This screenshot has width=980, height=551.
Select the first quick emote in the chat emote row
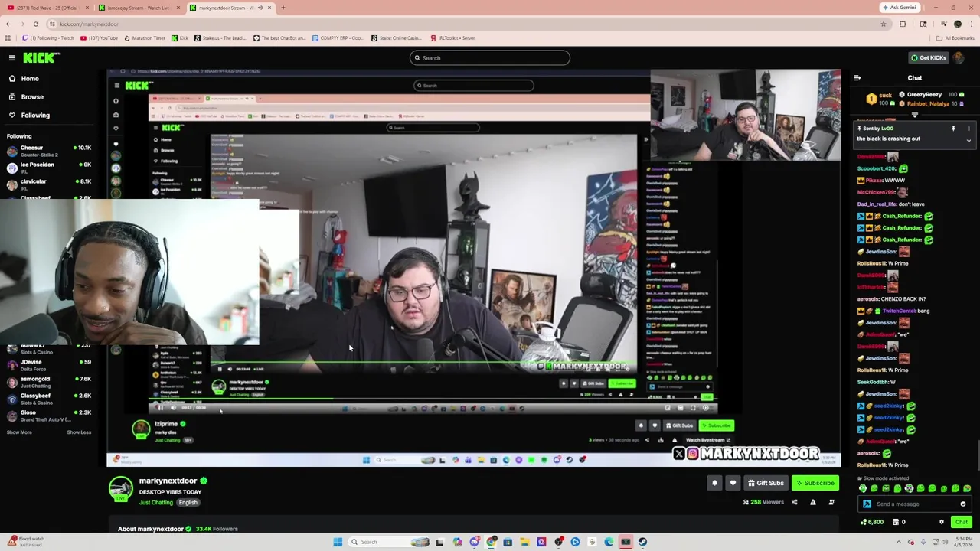pos(863,488)
